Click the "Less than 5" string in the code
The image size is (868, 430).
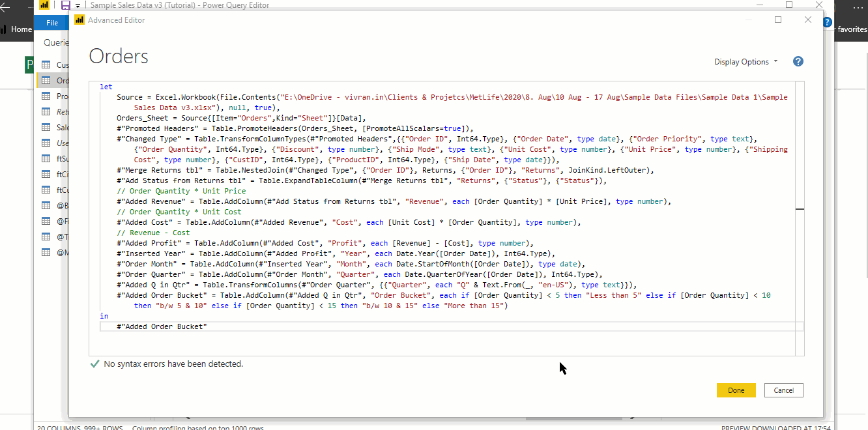(x=613, y=295)
